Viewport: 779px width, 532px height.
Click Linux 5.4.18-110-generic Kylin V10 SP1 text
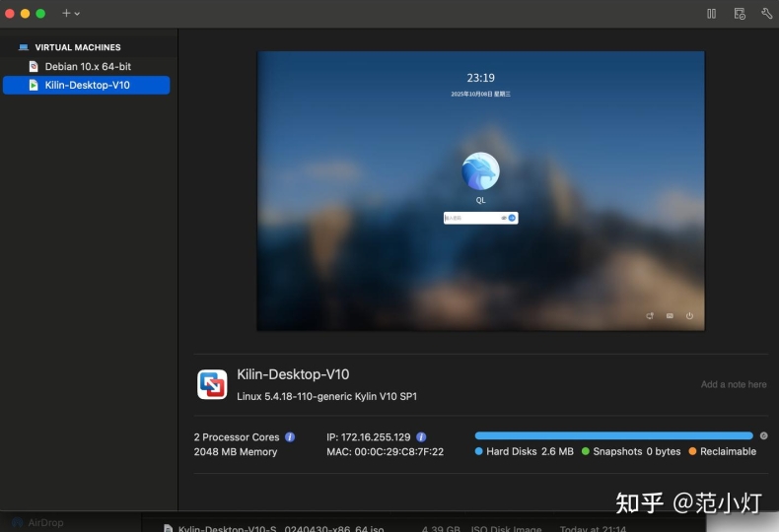[327, 396]
